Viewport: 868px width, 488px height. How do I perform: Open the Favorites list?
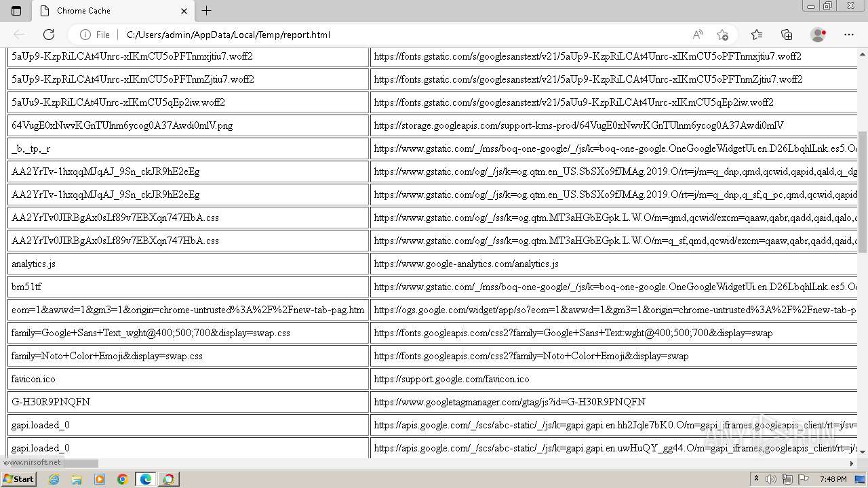point(757,35)
